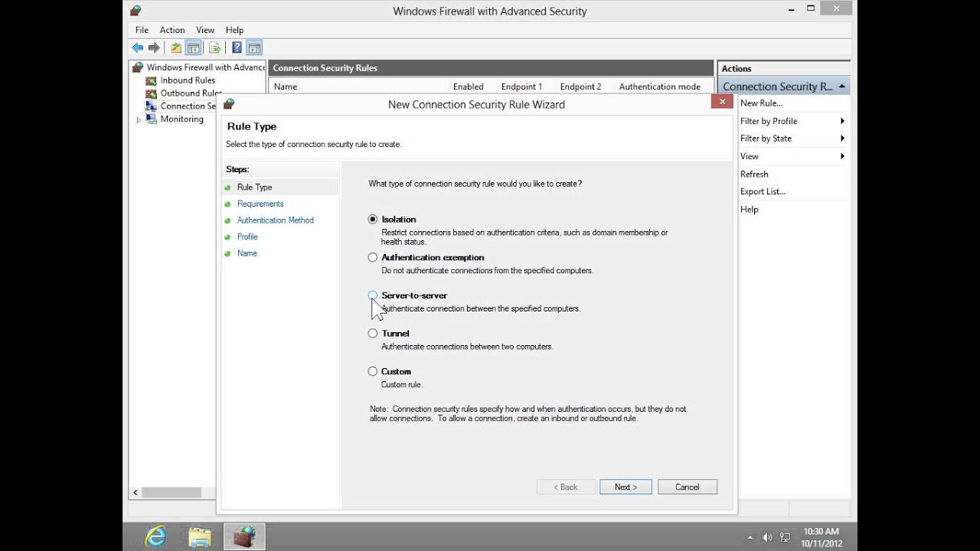Click the Export List toolbar icon

[215, 47]
